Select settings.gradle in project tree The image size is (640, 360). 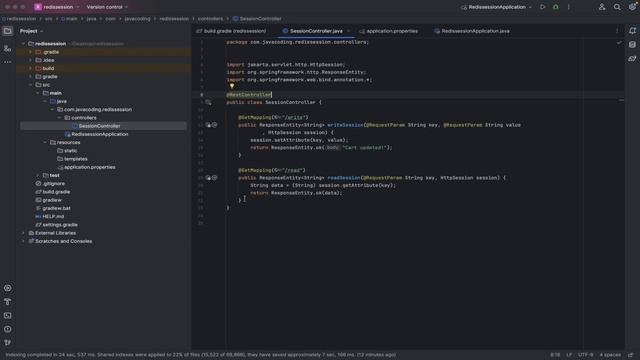pyautogui.click(x=60, y=225)
